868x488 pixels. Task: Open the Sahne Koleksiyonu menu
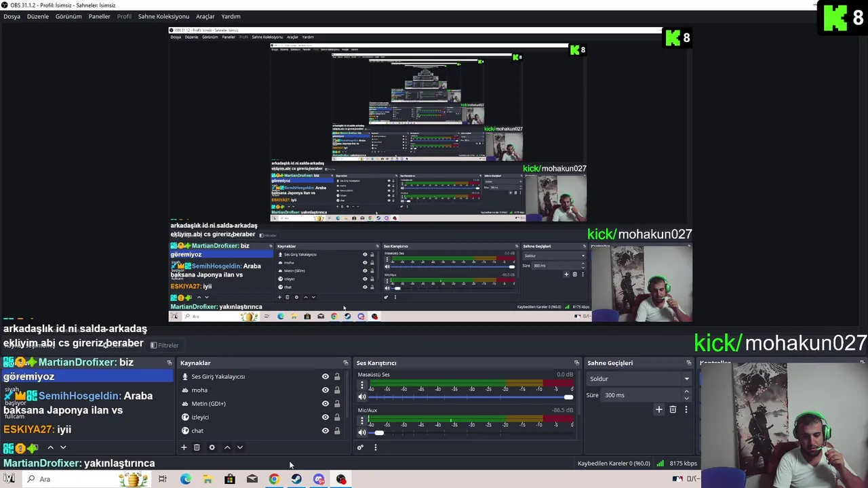click(x=163, y=16)
